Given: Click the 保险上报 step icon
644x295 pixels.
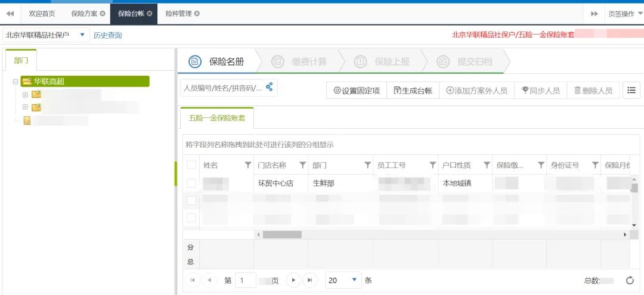Looking at the screenshot, I should point(360,61).
